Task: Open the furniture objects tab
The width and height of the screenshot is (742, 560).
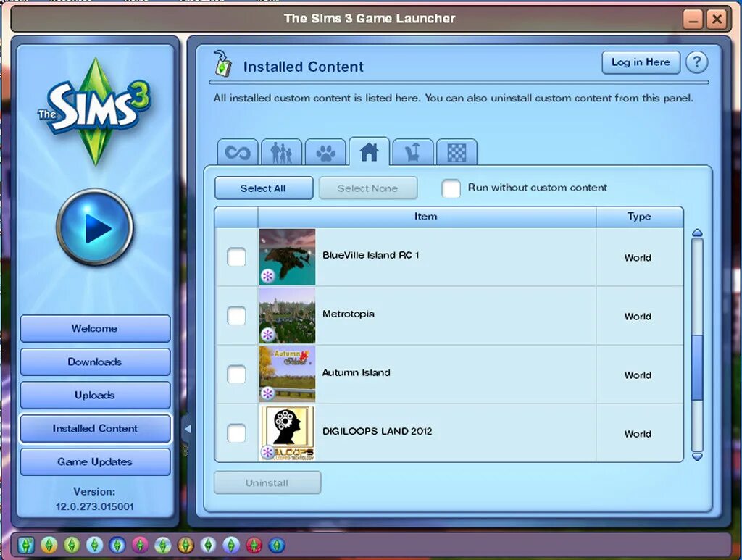Action: tap(412, 152)
